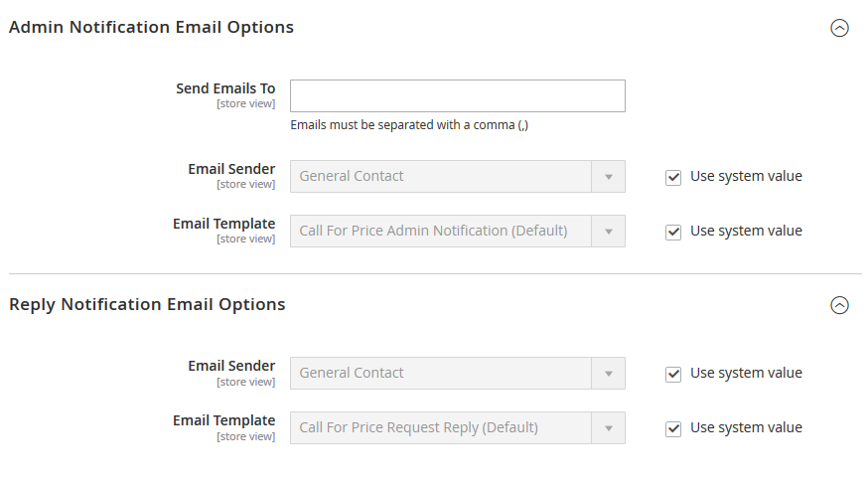The width and height of the screenshot is (868, 483).
Task: Open the Call For Price Request Reply template dropdown
Action: [457, 428]
